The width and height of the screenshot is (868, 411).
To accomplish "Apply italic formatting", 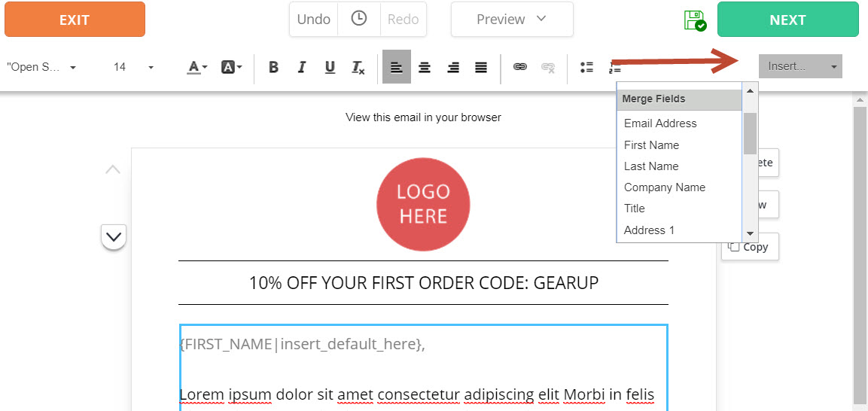I will (x=301, y=68).
